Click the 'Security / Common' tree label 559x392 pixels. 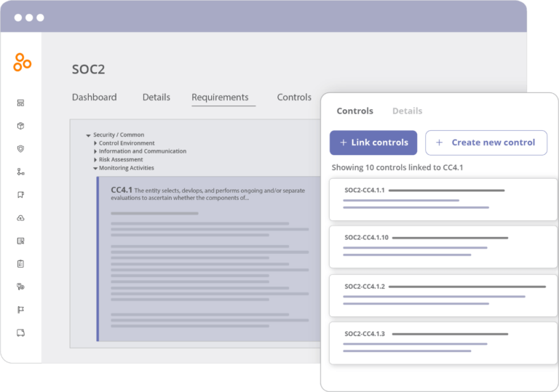[x=119, y=135]
